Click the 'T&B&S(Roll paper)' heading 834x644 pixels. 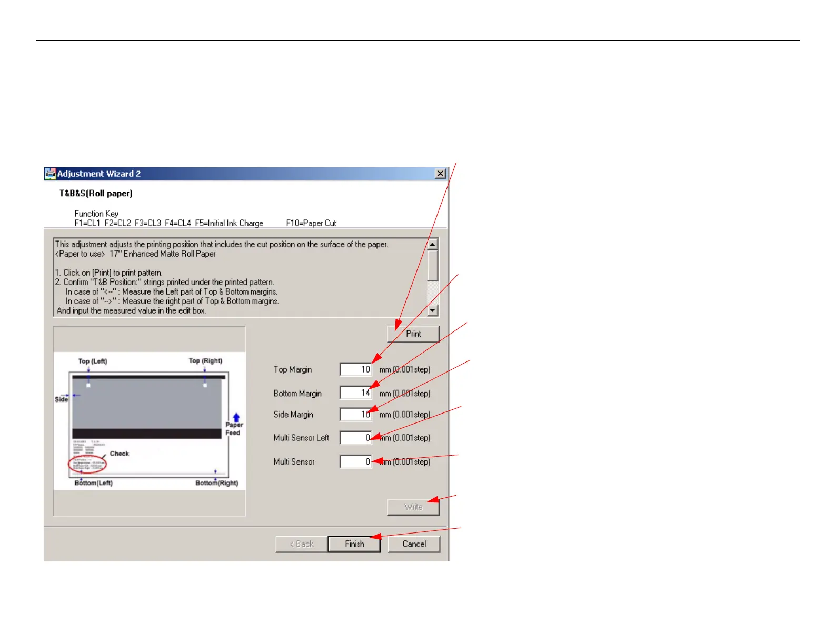(x=96, y=194)
